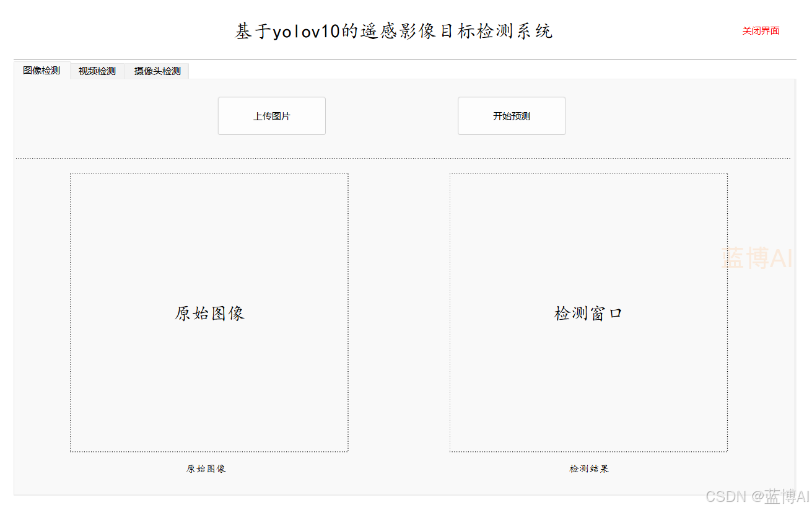812x510 pixels.
Task: Open the camera detection tab
Action: pyautogui.click(x=156, y=71)
